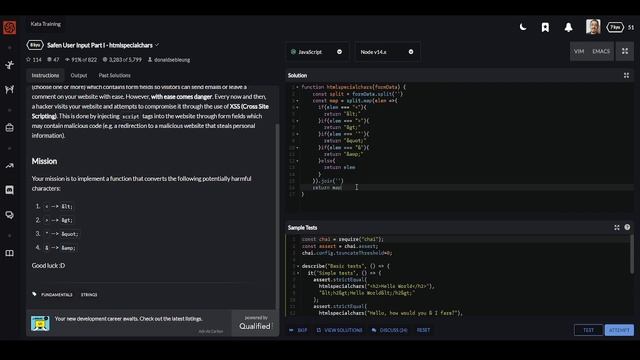Toggle dark mode moon icon
The height and width of the screenshot is (360, 640).
[x=523, y=27]
